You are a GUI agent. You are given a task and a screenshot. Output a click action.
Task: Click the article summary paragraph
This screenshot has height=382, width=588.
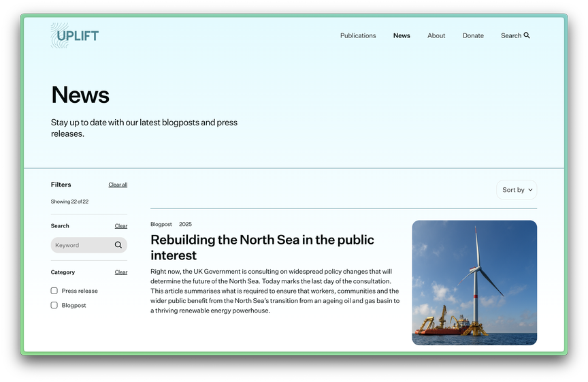coord(275,291)
